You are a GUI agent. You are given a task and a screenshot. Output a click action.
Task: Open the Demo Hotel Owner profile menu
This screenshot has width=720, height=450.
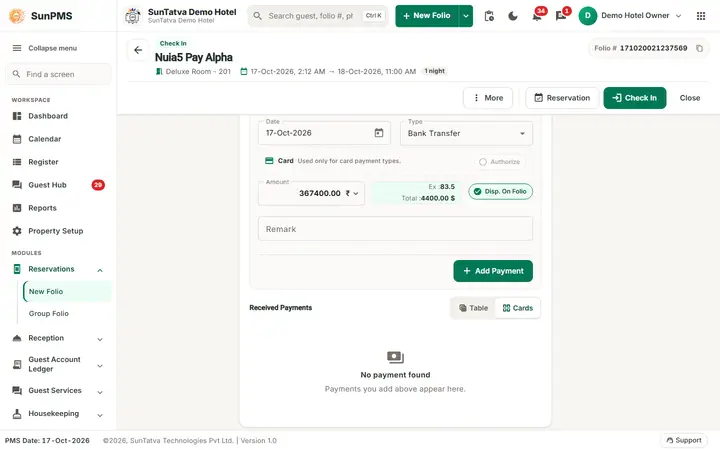pos(630,16)
